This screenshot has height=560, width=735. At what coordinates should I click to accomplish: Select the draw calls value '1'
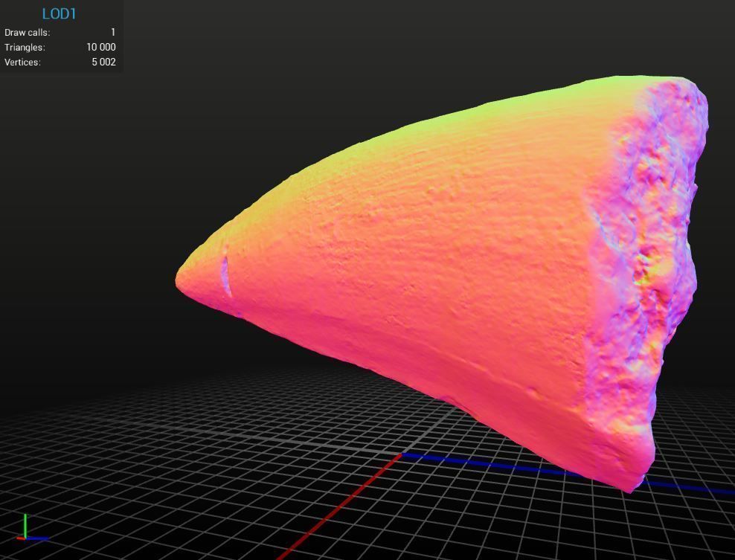click(113, 32)
